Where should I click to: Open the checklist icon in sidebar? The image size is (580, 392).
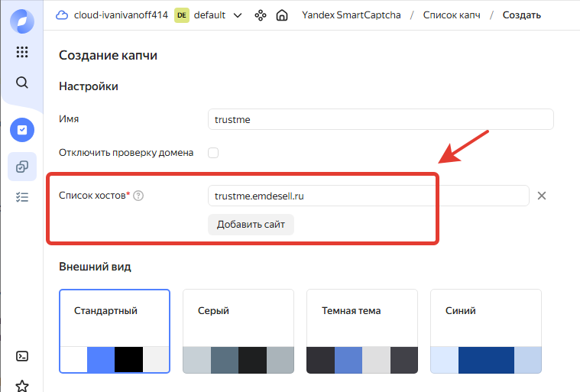tap(21, 197)
